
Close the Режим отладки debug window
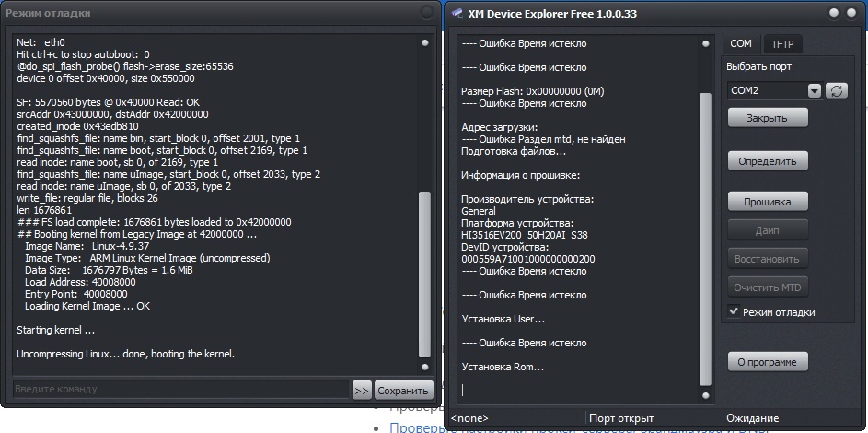click(427, 13)
